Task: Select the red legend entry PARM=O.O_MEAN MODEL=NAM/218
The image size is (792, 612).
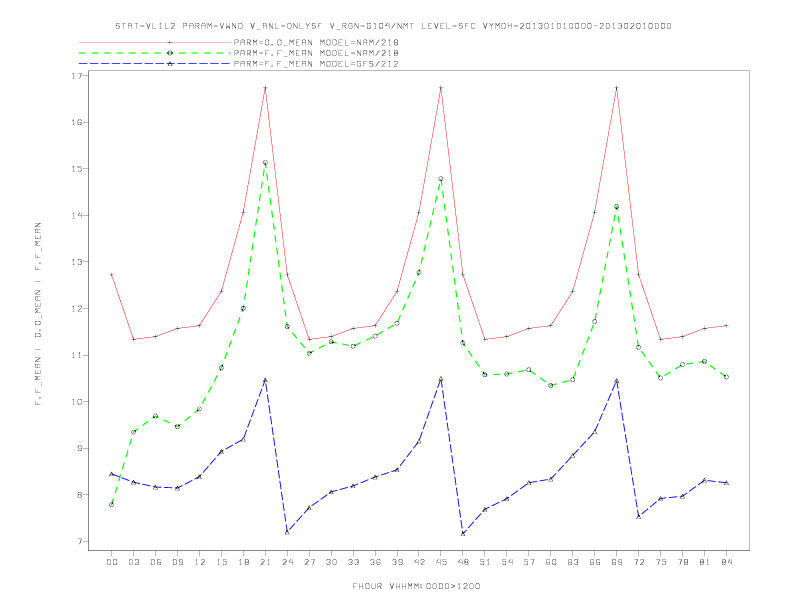Action: [316, 42]
